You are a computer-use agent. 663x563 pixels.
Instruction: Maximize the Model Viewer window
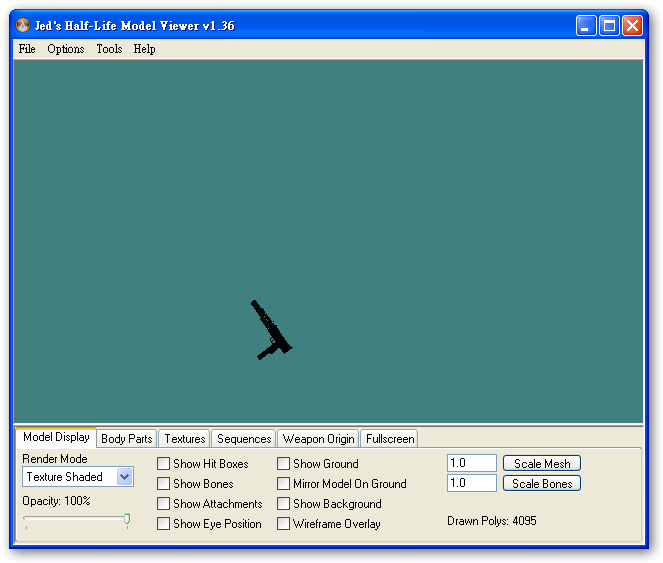pyautogui.click(x=609, y=25)
